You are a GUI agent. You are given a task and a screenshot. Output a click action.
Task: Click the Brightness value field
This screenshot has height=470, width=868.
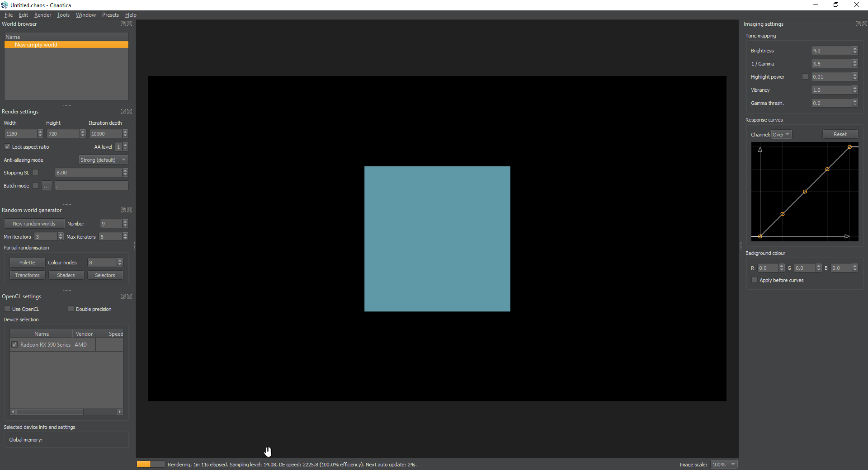pos(831,51)
